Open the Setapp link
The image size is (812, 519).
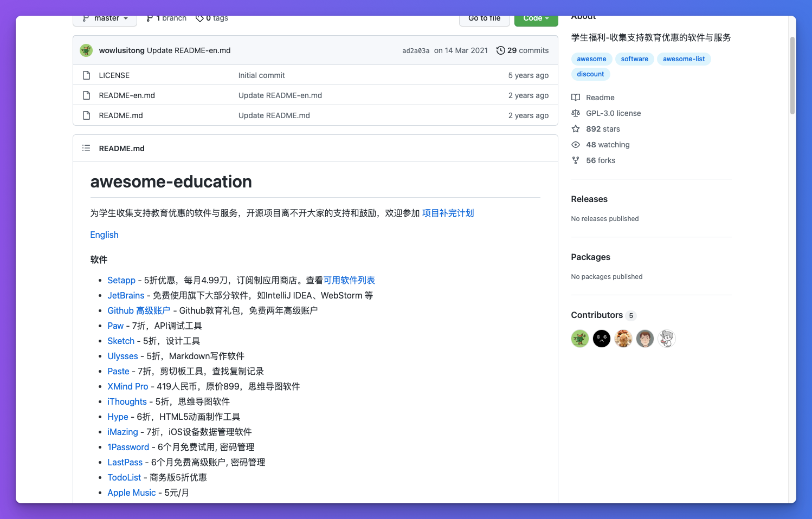(121, 281)
